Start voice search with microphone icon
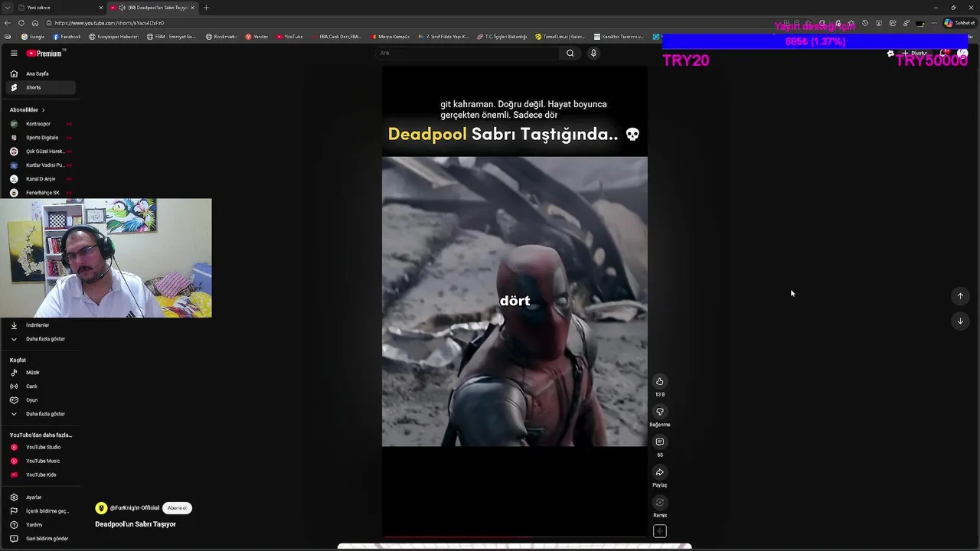Image resolution: width=980 pixels, height=551 pixels. pos(593,54)
